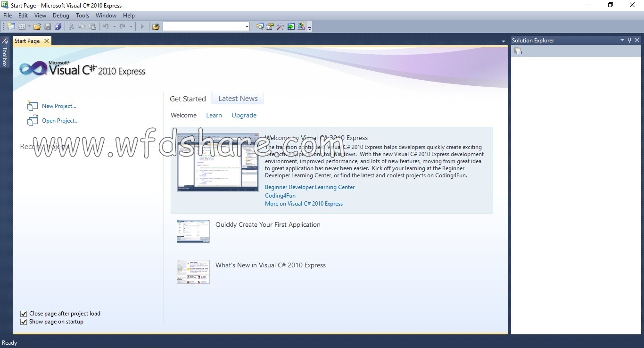This screenshot has height=348, width=644.
Task: Open the Help menu
Action: point(129,16)
